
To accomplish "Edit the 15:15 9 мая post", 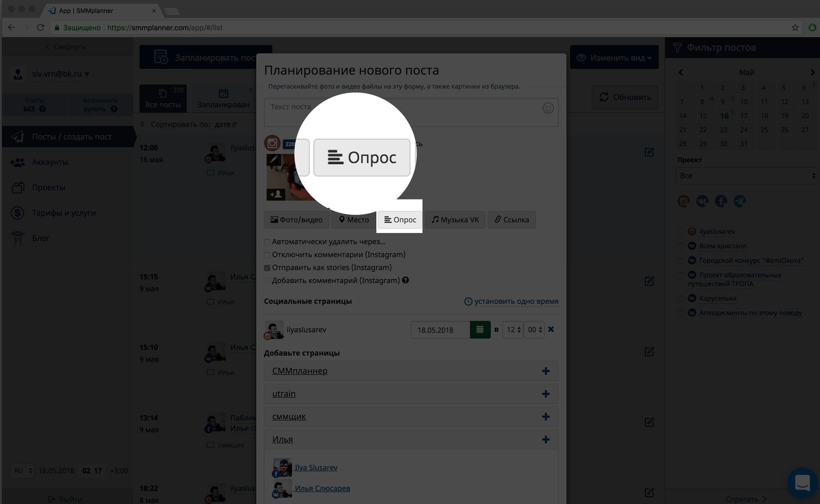I will pyautogui.click(x=649, y=281).
